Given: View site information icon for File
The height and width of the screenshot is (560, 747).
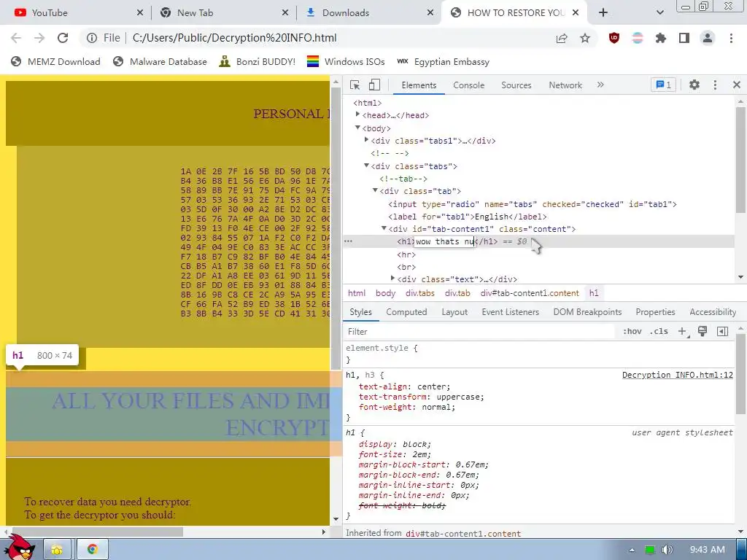Looking at the screenshot, I should pos(92,38).
